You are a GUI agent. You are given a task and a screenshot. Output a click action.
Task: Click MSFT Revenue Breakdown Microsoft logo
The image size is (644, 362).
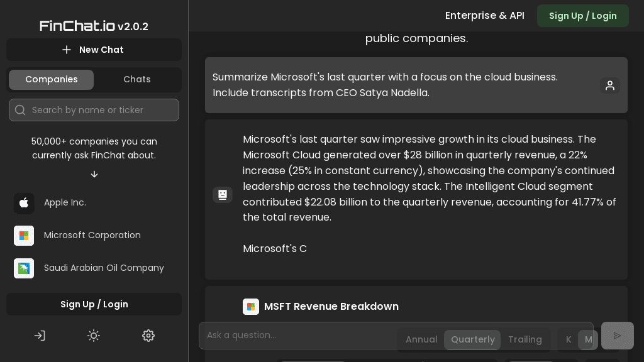coord(251,307)
